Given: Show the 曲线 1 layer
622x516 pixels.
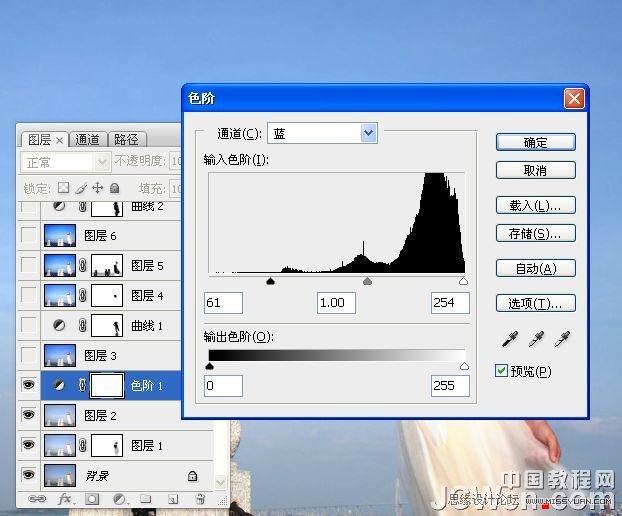Looking at the screenshot, I should click(x=29, y=325).
